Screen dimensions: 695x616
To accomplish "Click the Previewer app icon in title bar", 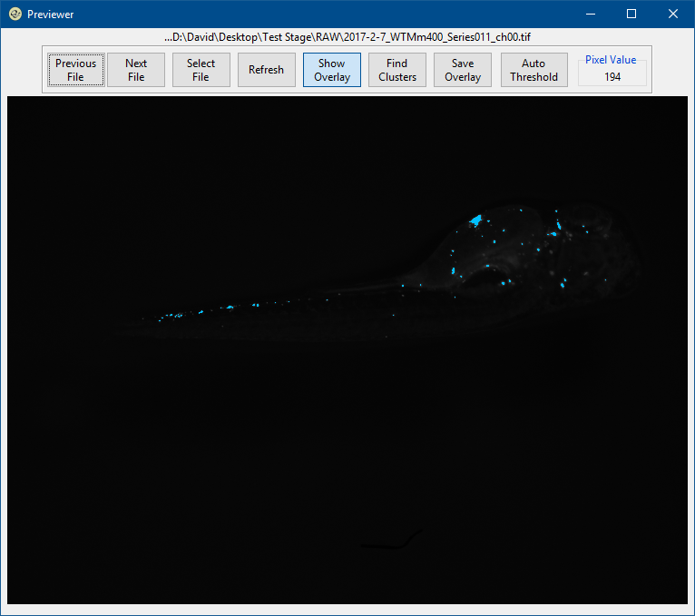I will click(x=15, y=15).
